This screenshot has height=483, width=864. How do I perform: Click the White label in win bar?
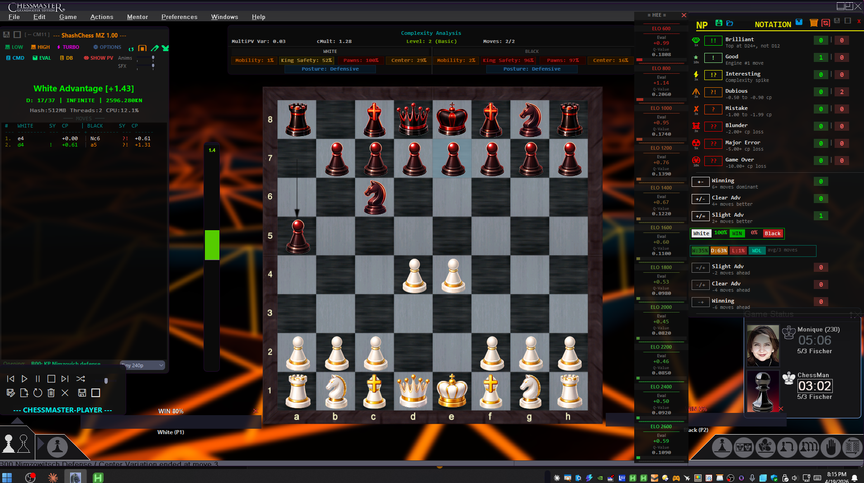(701, 234)
